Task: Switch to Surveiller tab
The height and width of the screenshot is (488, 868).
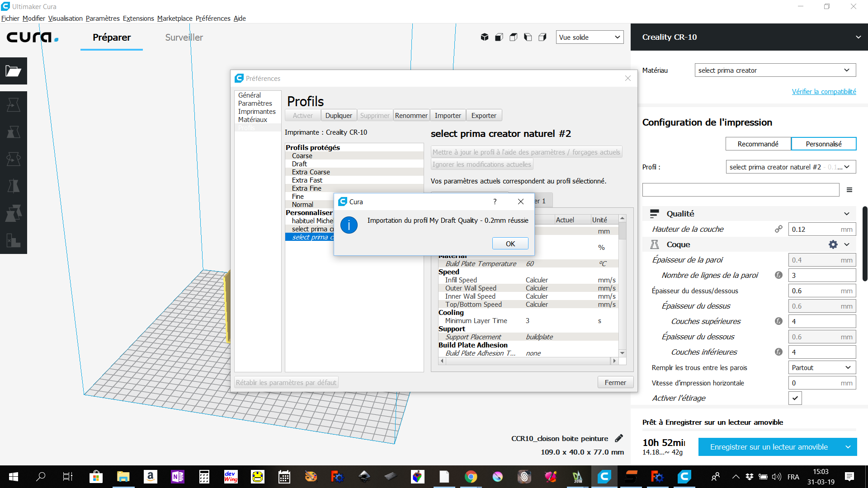Action: 184,37
